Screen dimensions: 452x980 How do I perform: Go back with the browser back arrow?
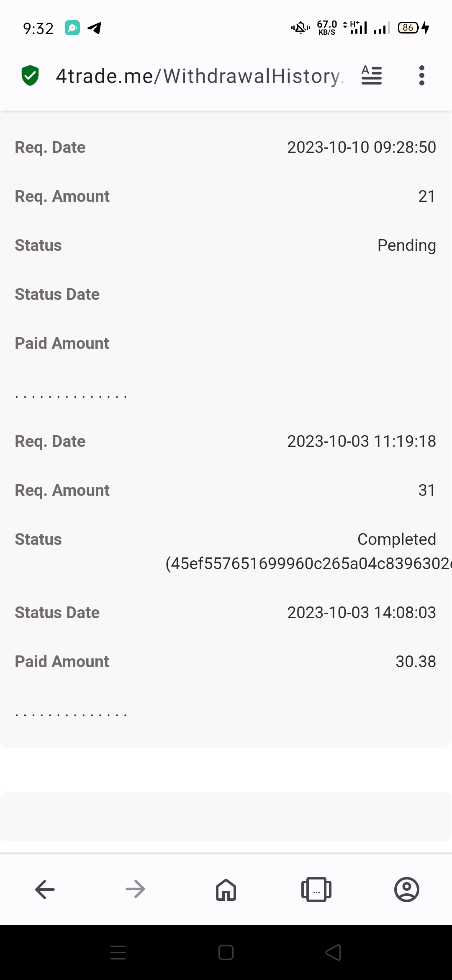click(45, 889)
